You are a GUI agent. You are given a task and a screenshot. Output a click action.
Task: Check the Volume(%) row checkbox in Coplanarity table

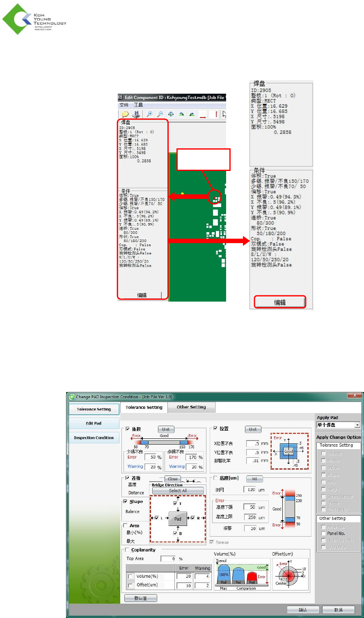coord(131,577)
